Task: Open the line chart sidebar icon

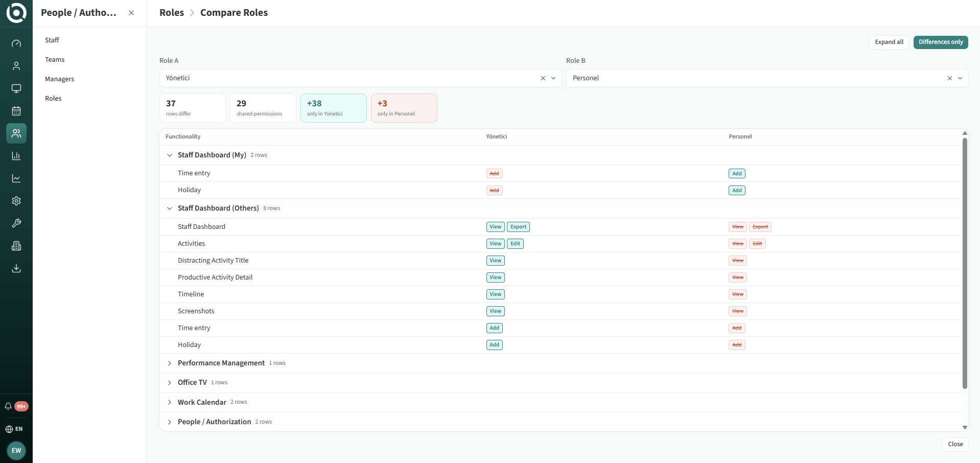Action: pyautogui.click(x=16, y=178)
